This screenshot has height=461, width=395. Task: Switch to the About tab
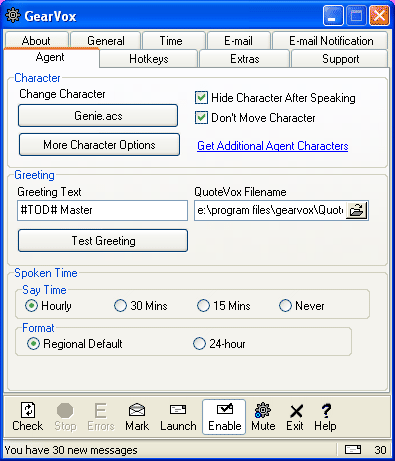tap(36, 41)
